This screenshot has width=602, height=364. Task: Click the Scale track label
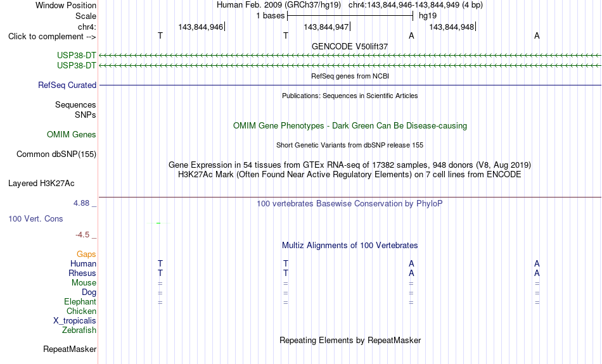click(x=86, y=16)
